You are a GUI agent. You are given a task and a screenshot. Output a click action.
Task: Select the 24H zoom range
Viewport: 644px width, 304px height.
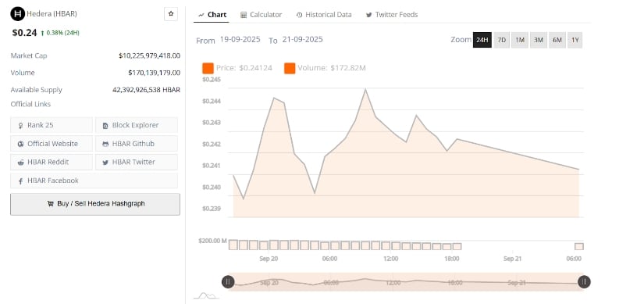pyautogui.click(x=482, y=40)
